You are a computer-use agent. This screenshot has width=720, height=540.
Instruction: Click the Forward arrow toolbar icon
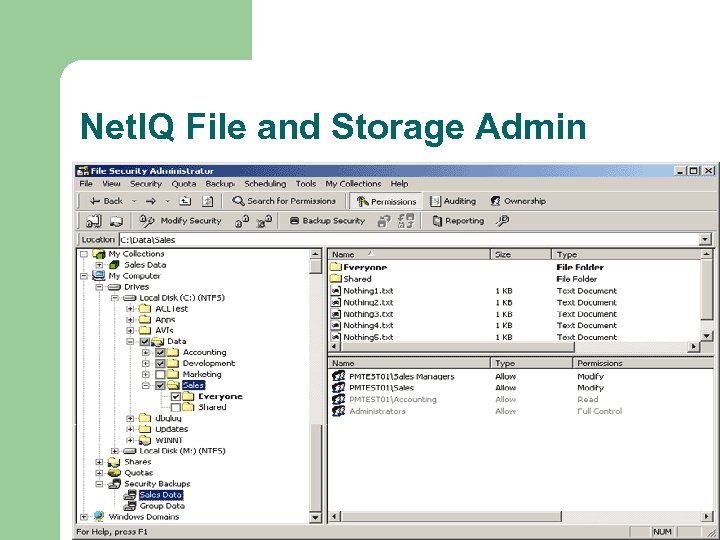coord(151,201)
